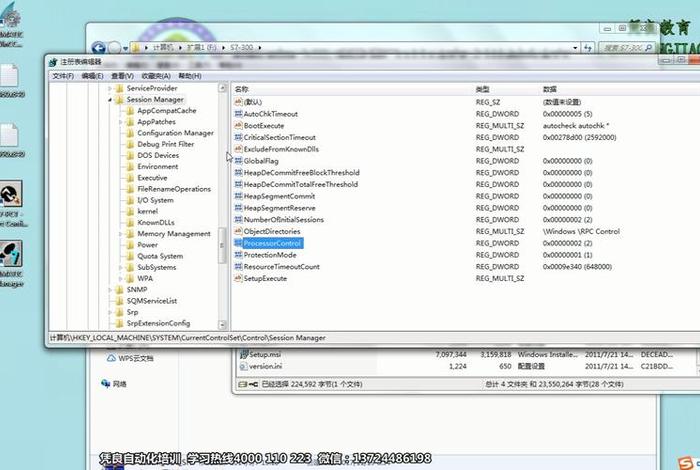Select the ProtectionMode value
Image resolution: width=700 pixels, height=470 pixels.
coord(270,255)
